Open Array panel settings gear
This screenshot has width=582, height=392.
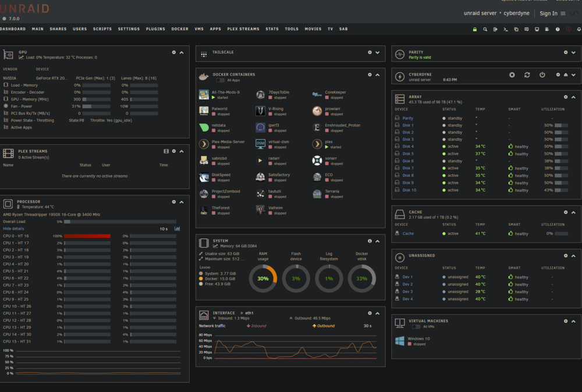(x=566, y=97)
